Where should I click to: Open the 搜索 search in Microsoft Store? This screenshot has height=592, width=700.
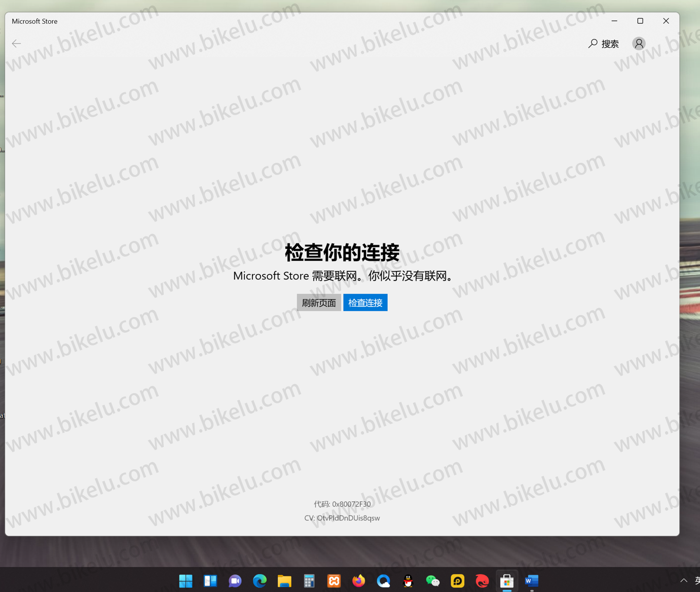[603, 44]
